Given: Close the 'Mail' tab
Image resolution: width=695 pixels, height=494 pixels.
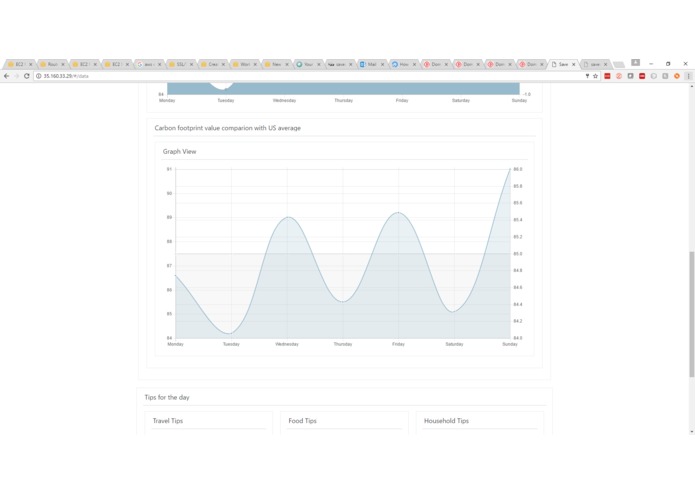Looking at the screenshot, I should click(383, 65).
